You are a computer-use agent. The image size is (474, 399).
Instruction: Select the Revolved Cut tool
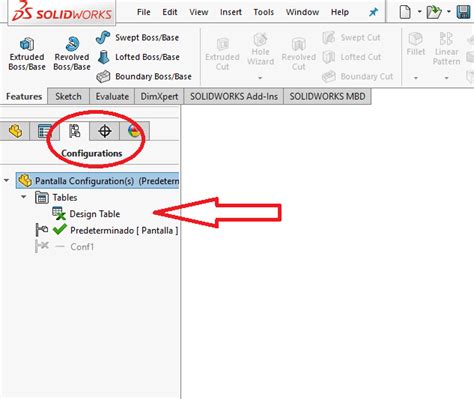click(299, 54)
